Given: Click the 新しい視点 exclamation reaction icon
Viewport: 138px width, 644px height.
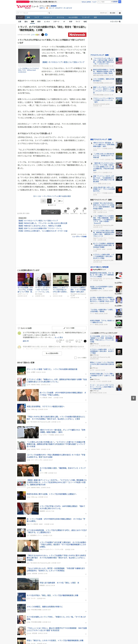Looking at the screenshot, I should click(x=83, y=211).
